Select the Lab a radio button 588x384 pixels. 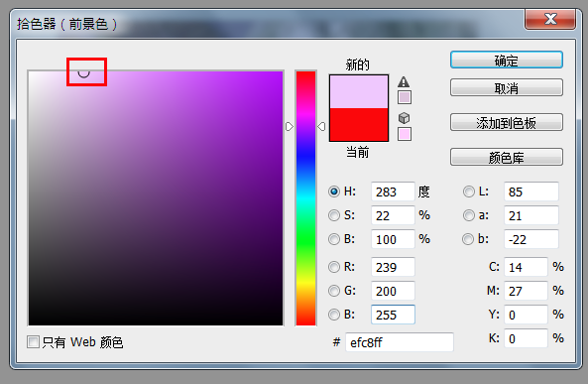click(x=469, y=215)
